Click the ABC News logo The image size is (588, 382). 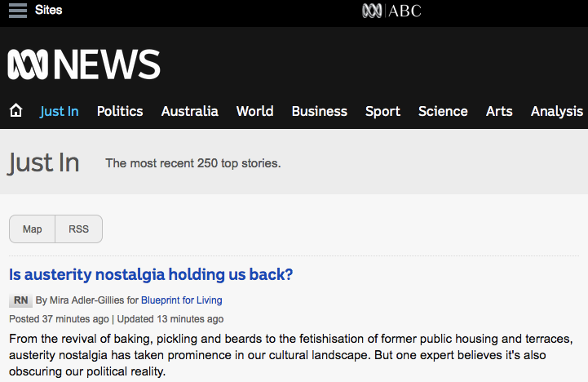(x=84, y=64)
